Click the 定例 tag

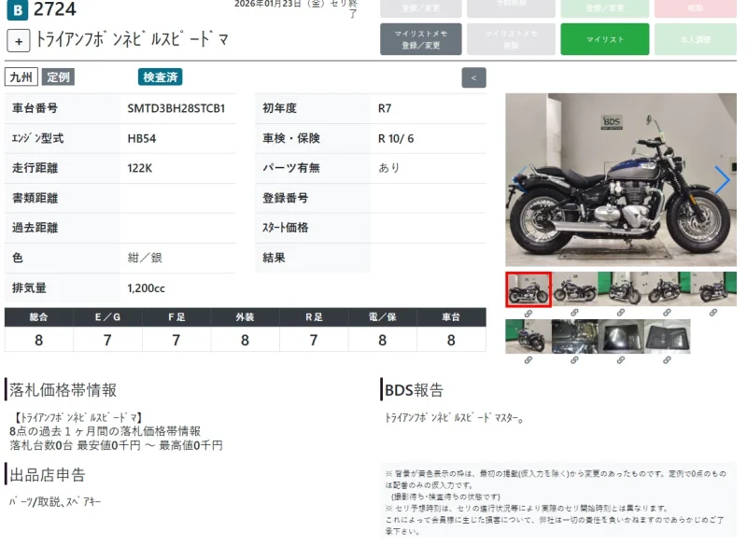point(58,77)
